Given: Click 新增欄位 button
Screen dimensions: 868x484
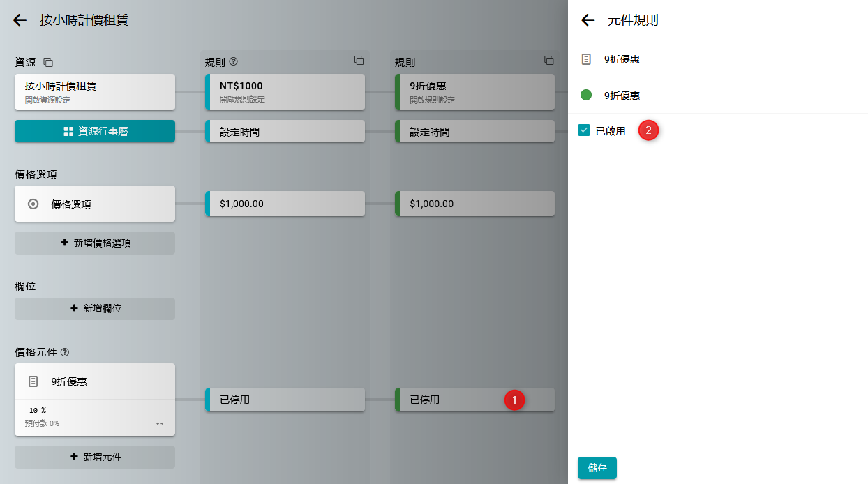Looking at the screenshot, I should tap(95, 308).
